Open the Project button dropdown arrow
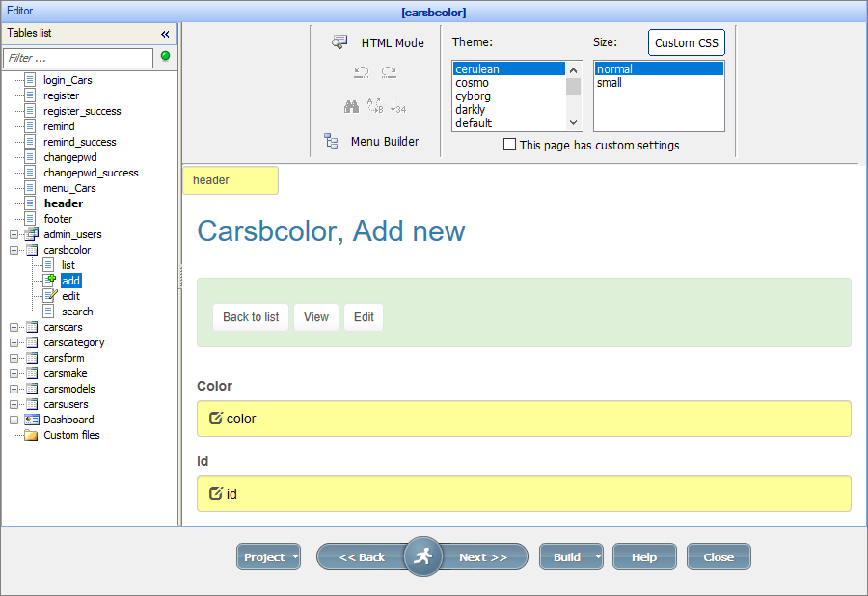This screenshot has height=596, width=868. coord(295,557)
